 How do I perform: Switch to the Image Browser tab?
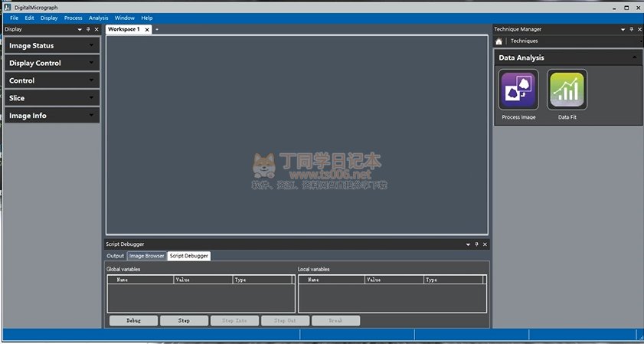[x=146, y=256]
